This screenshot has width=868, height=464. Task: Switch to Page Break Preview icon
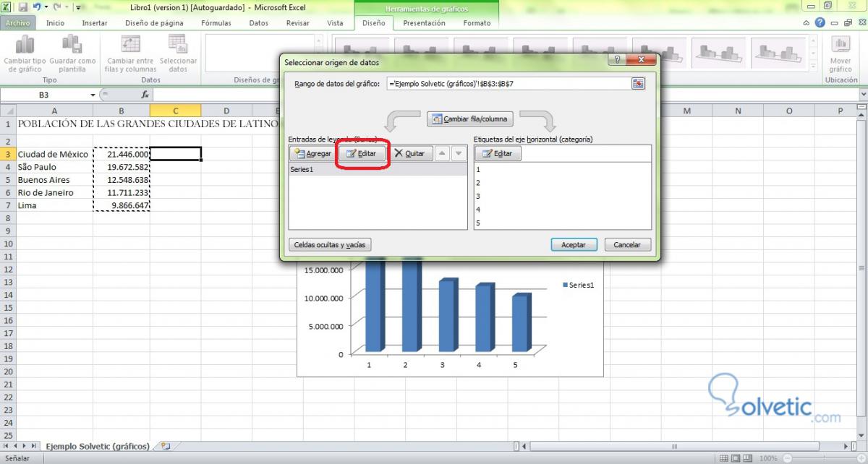point(747,458)
